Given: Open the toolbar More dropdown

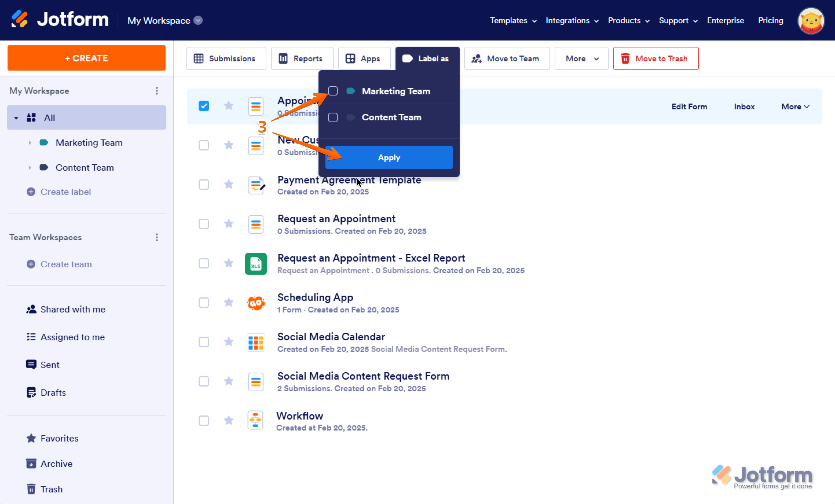Looking at the screenshot, I should pos(581,59).
